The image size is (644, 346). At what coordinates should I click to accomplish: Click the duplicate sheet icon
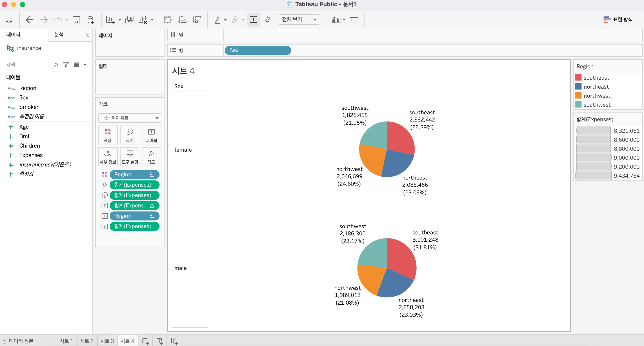(129, 20)
